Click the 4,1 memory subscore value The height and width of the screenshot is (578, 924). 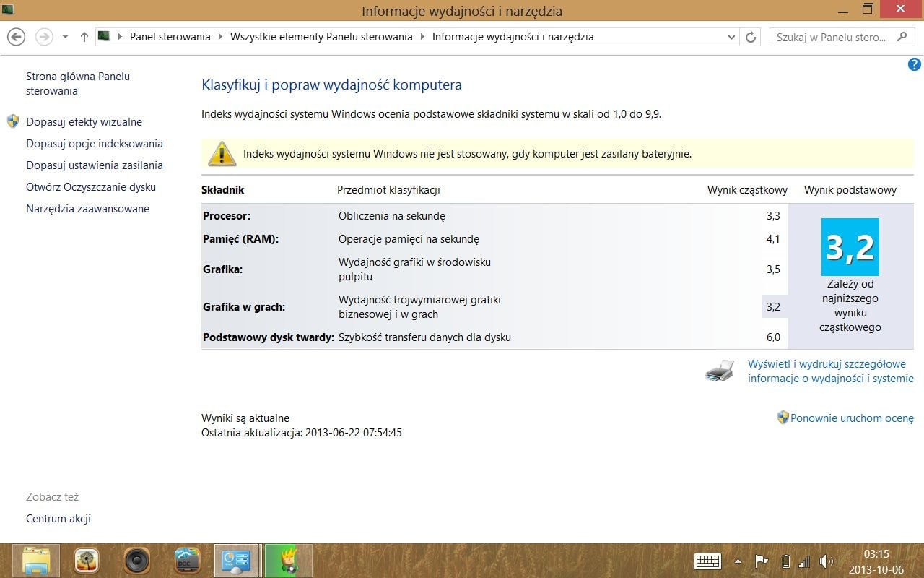(773, 239)
